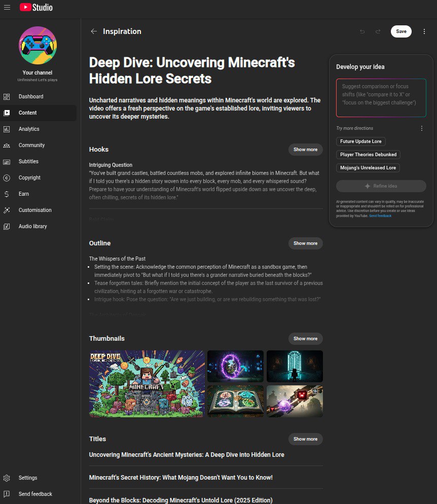Open options next to Try more directions

click(421, 128)
